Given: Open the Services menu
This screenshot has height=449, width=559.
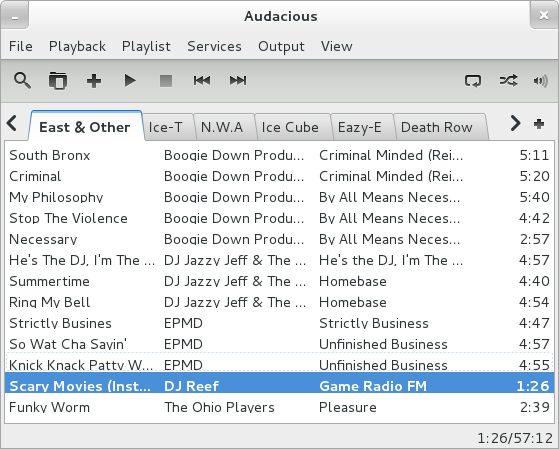Looking at the screenshot, I should point(214,46).
